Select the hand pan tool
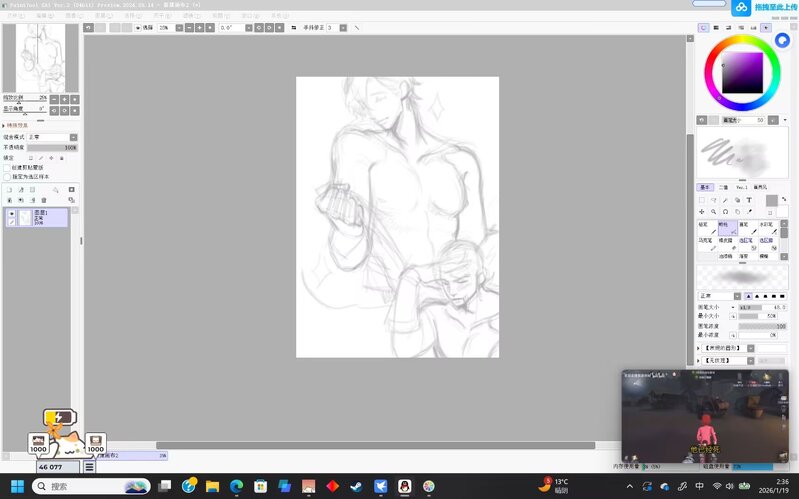 (737, 212)
